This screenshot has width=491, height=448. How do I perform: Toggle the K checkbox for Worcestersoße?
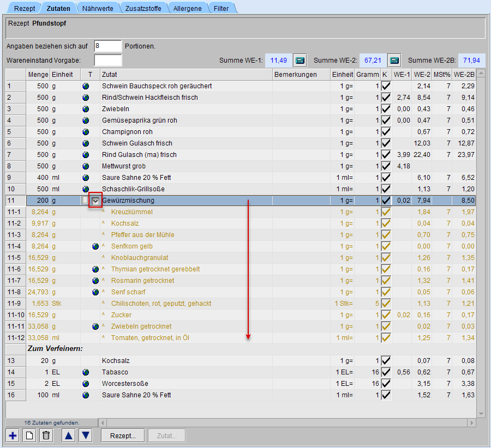[386, 384]
